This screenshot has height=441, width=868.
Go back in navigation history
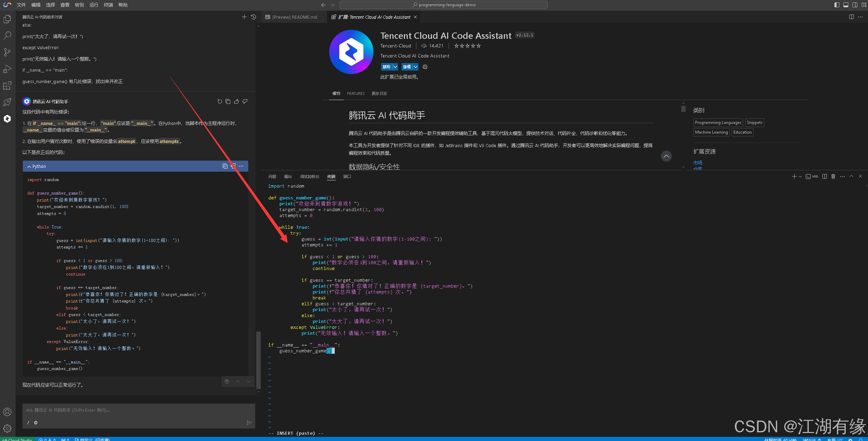tap(323, 5)
